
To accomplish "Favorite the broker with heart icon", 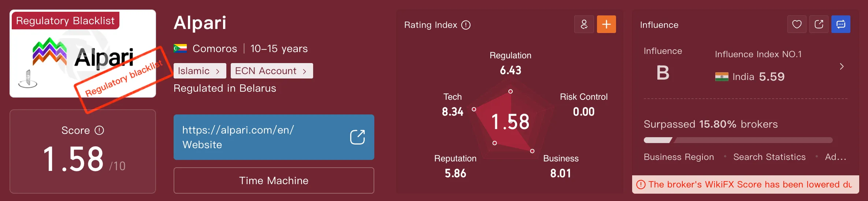I will pos(797,24).
